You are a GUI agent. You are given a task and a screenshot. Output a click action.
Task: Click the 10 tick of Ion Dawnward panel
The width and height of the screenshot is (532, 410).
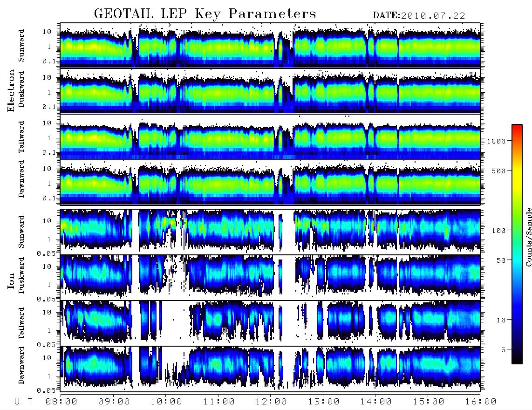[x=47, y=358]
